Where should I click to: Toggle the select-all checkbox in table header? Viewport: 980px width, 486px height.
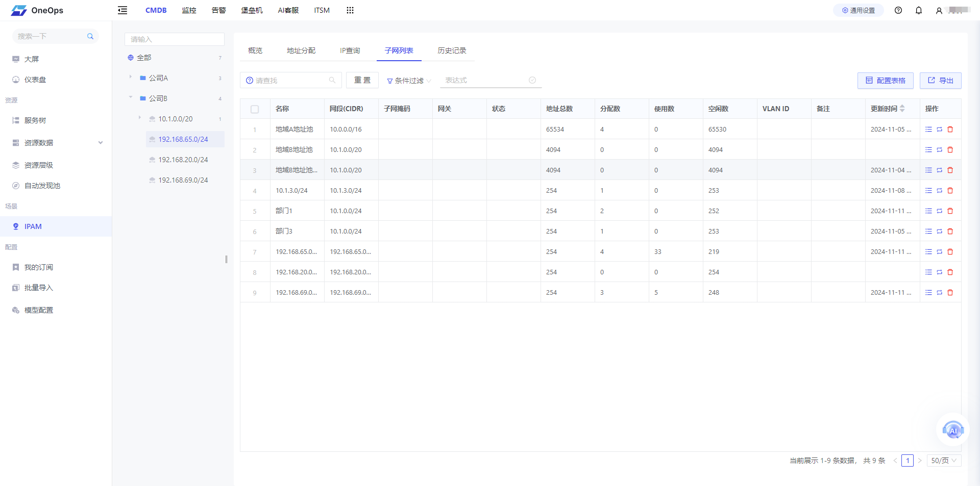pyautogui.click(x=255, y=109)
